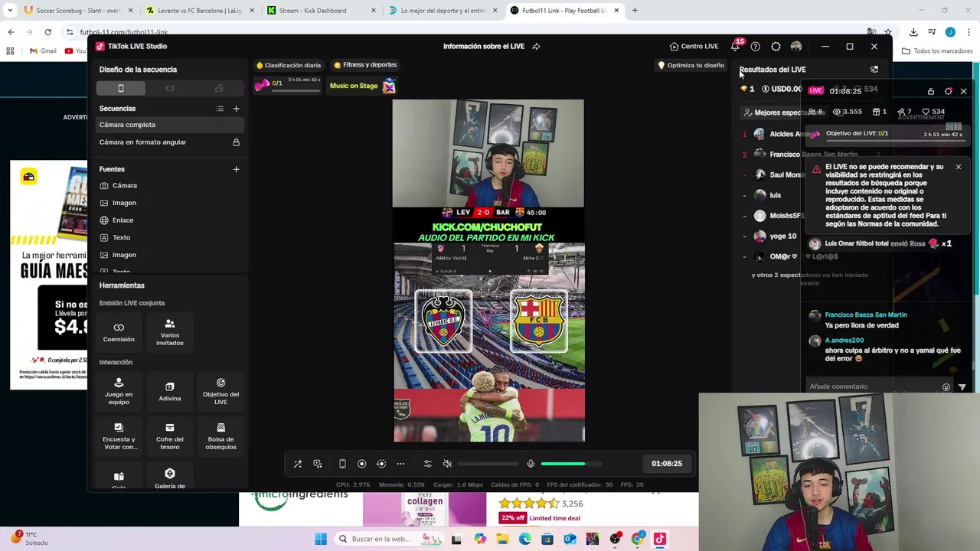Open the comment filter icon
This screenshot has height=551, width=980.
(x=962, y=387)
